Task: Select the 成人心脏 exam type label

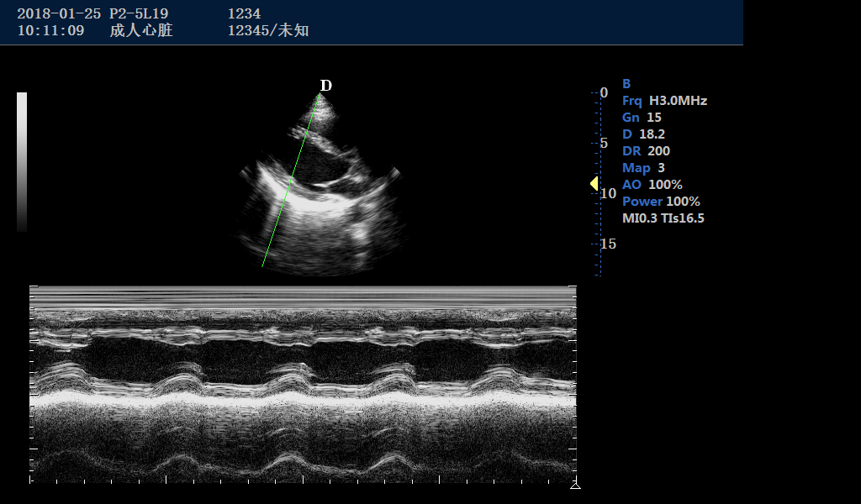Action: [x=140, y=30]
